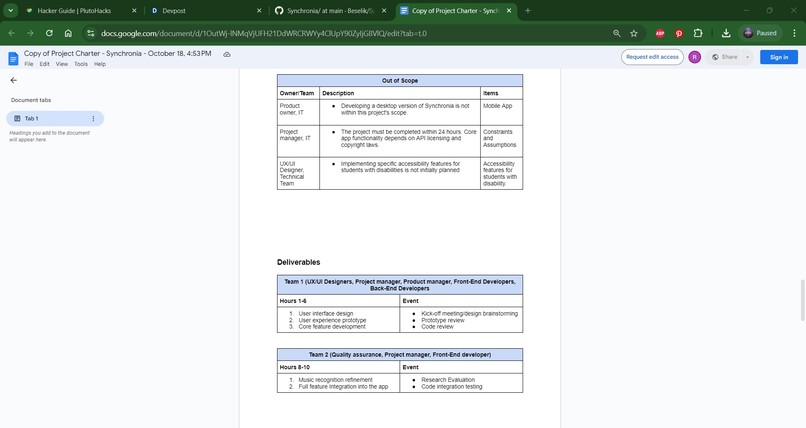Image resolution: width=806 pixels, height=428 pixels.
Task: Close the Project Charter tab
Action: point(509,10)
